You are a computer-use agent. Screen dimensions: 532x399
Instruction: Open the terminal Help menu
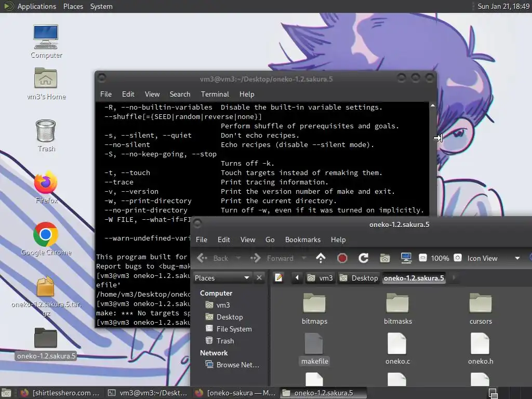pos(247,94)
